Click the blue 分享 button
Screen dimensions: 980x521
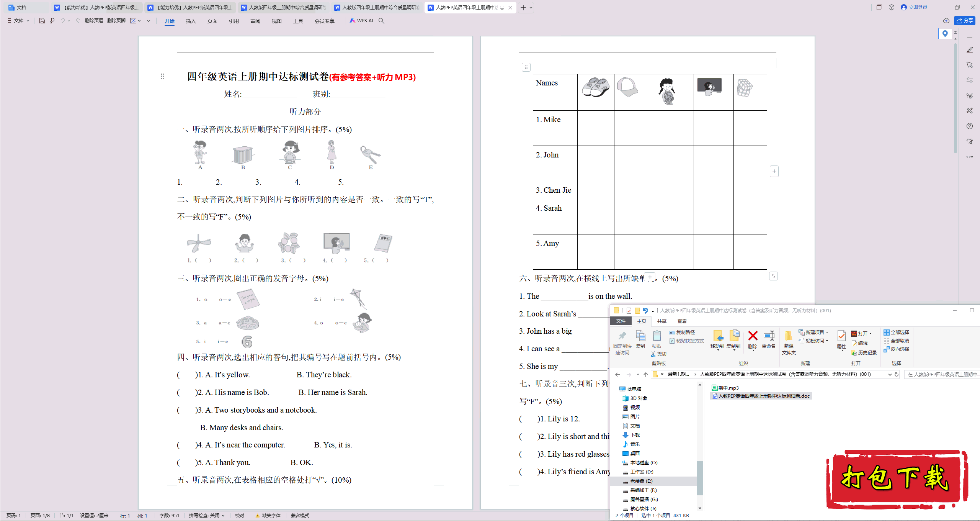pos(965,21)
